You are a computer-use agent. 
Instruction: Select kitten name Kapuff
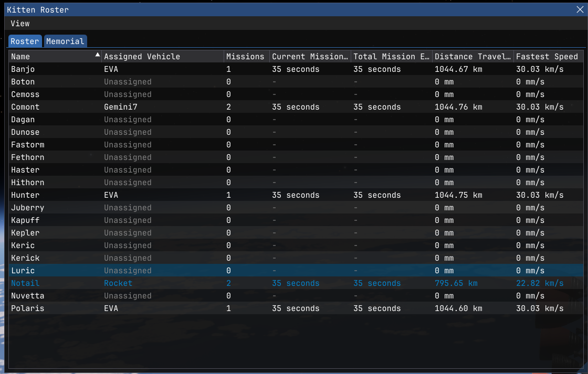click(x=25, y=220)
